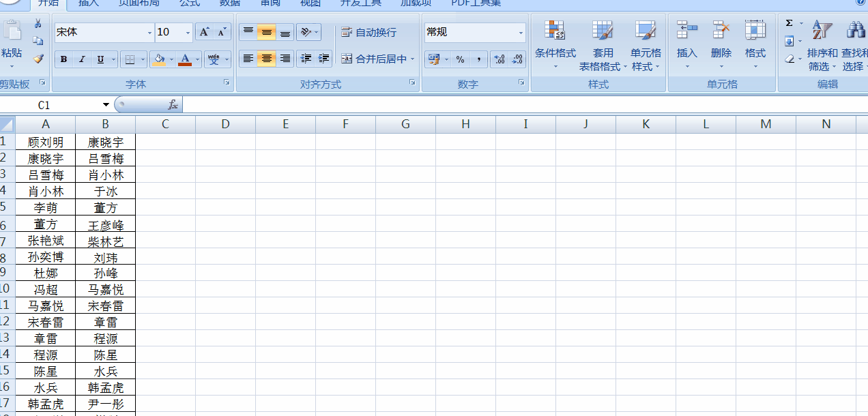Image resolution: width=868 pixels, height=416 pixels.
Task: Toggle right text alignment
Action: click(285, 59)
